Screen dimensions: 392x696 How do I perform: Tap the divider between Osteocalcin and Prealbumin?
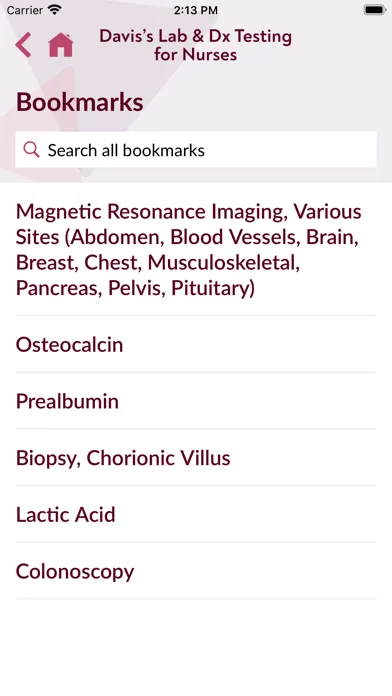pos(196,372)
